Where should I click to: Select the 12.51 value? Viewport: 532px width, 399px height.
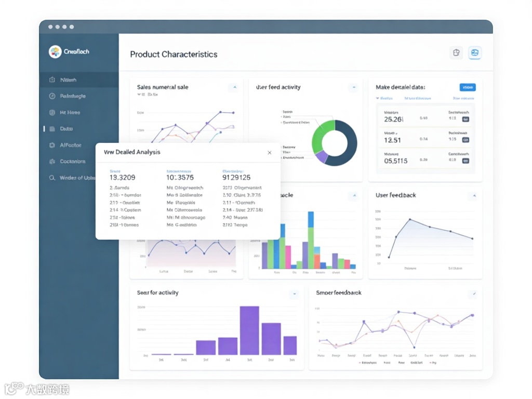[x=392, y=140]
